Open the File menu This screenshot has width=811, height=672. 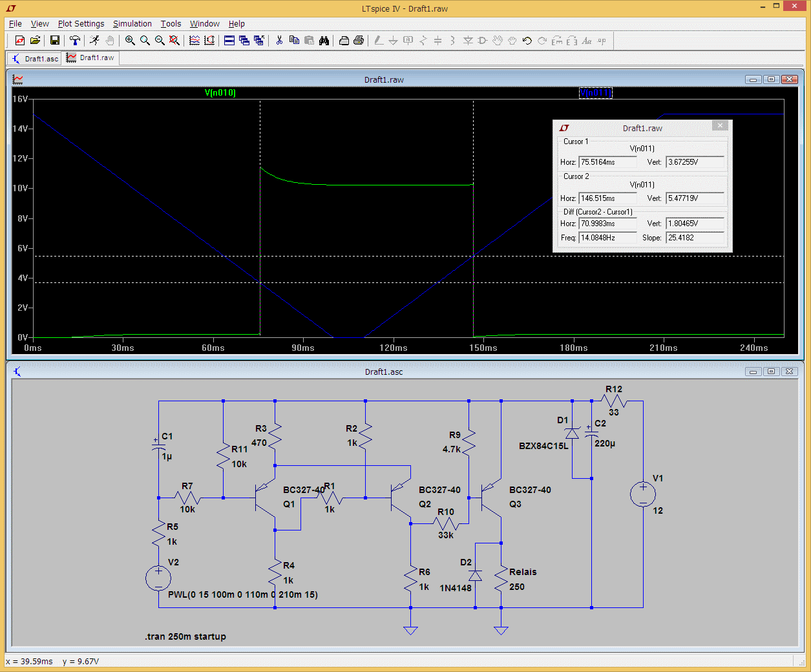[x=16, y=23]
